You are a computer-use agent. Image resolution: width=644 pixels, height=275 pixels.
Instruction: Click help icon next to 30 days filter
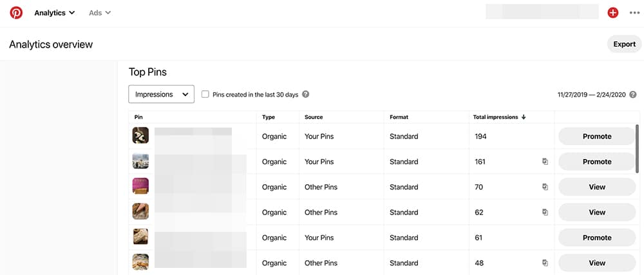coord(306,94)
